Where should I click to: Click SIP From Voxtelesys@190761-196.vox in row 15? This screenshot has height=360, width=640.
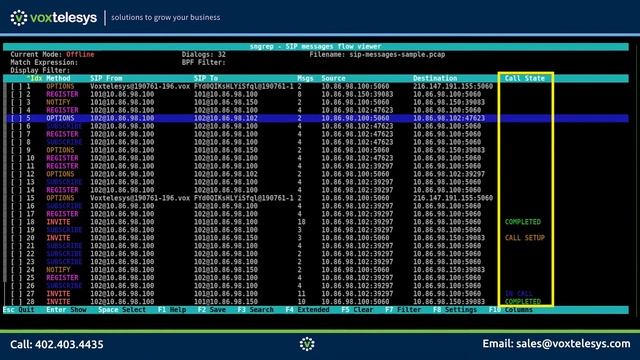[x=140, y=198]
